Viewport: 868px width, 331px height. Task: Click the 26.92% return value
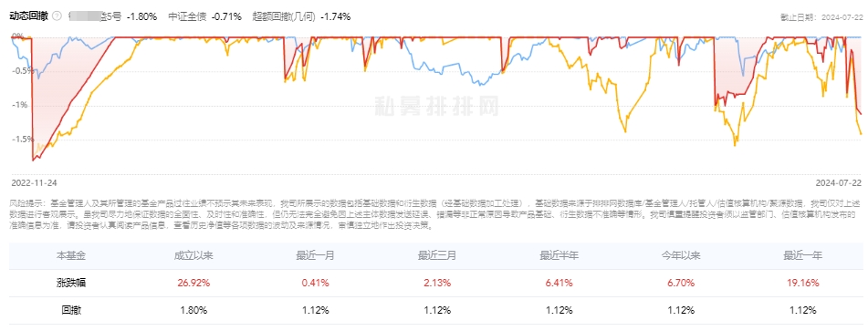pos(193,283)
